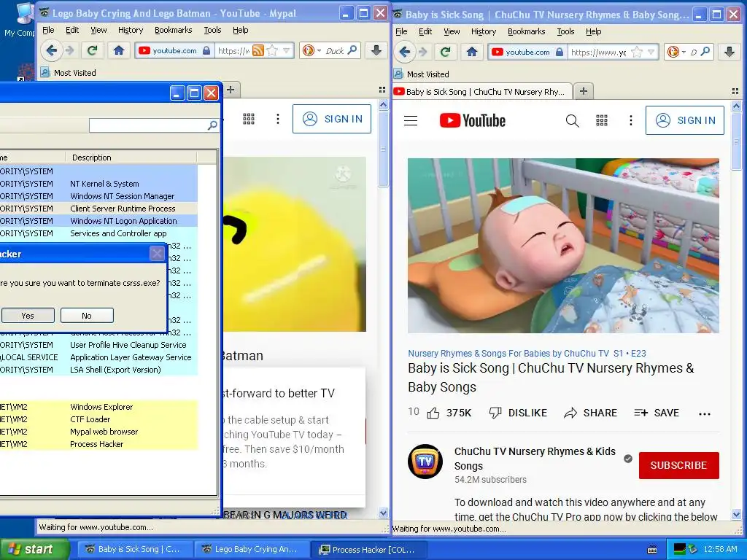This screenshot has width=747, height=560.
Task: Switch to Process Hacker taskbar button
Action: tap(368, 550)
